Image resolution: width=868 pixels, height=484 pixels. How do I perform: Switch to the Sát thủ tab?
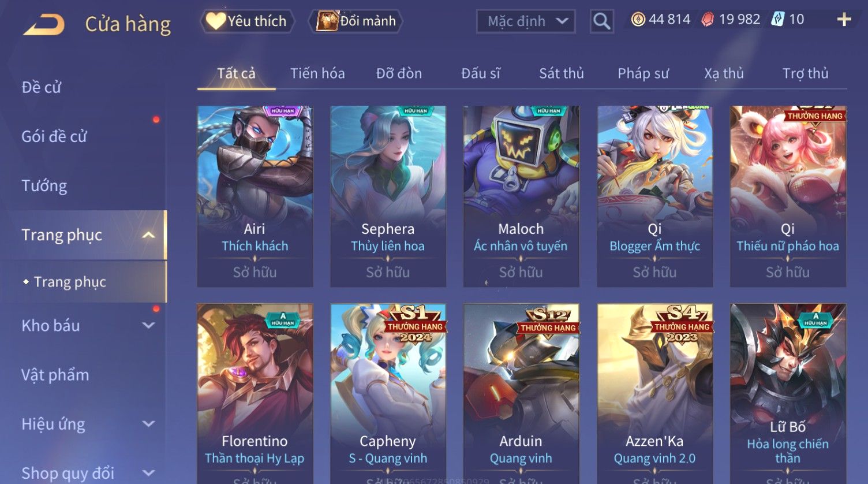tap(562, 73)
